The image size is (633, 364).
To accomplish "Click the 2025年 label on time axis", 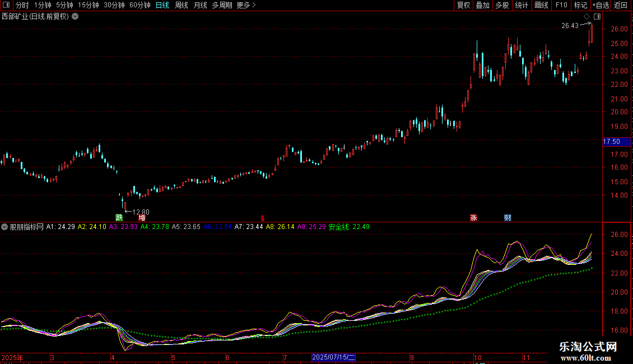I will (12, 357).
